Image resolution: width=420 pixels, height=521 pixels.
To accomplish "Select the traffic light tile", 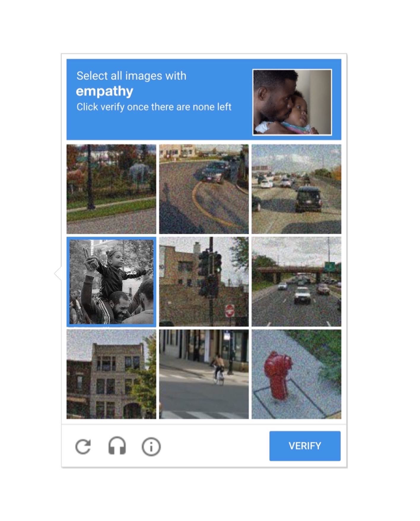I will tap(204, 282).
